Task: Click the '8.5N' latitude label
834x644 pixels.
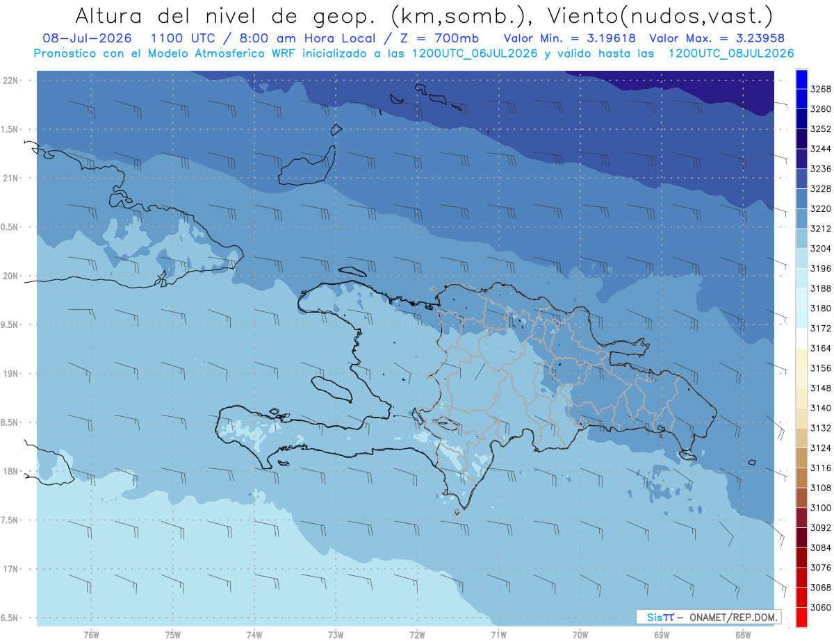Action: (x=10, y=422)
